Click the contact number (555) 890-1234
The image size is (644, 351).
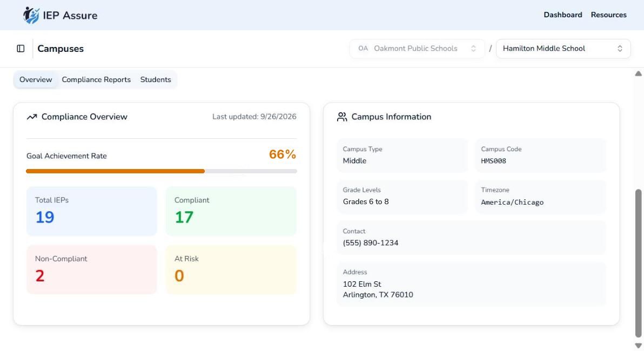[x=371, y=243]
